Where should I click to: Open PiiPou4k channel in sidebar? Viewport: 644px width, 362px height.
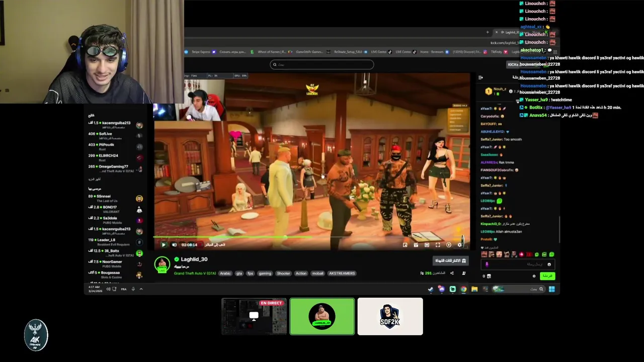click(x=116, y=147)
